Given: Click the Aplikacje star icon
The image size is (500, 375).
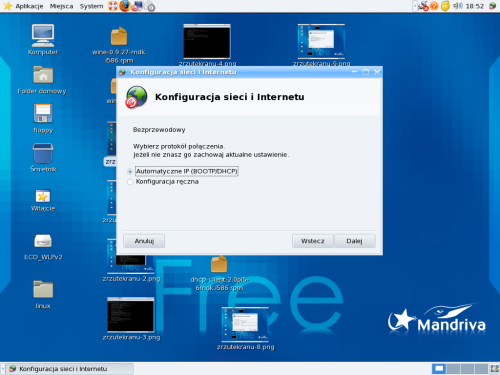Looking at the screenshot, I should tap(8, 6).
